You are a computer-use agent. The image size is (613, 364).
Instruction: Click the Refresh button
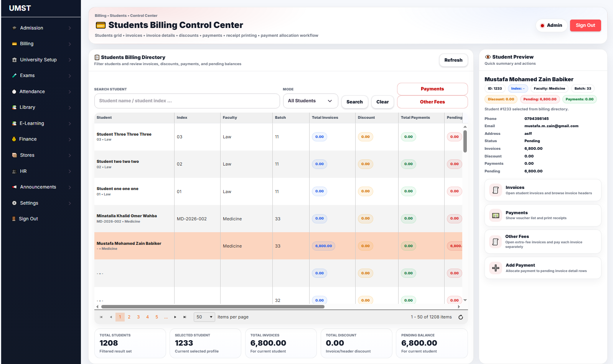[453, 60]
